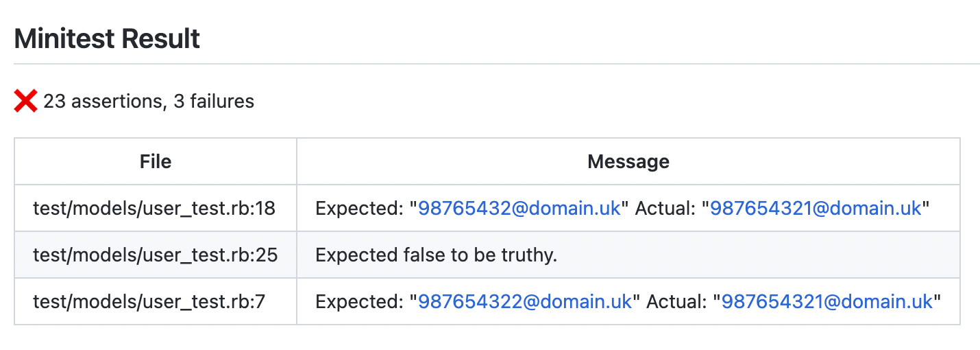Screen dimensions: 980x350
Task: Select the Minitest Result heading
Action: coord(107,39)
